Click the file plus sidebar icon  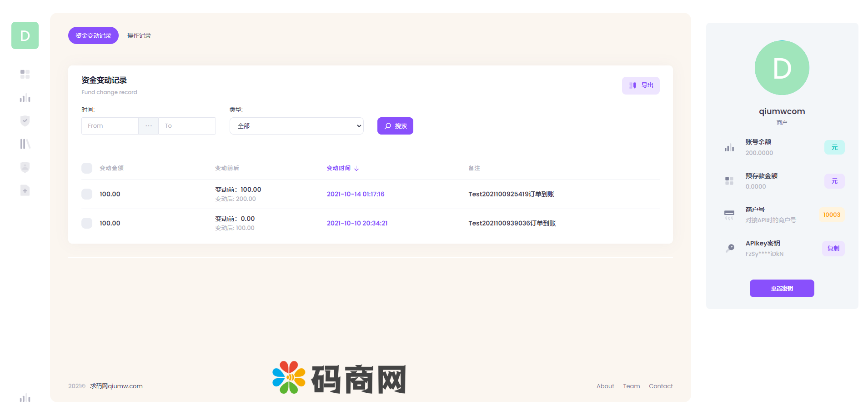tap(25, 190)
